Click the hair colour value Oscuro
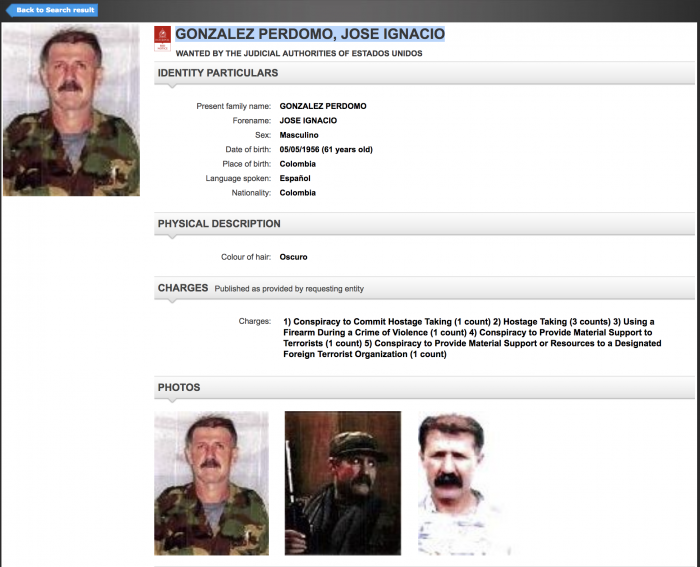 [x=293, y=257]
